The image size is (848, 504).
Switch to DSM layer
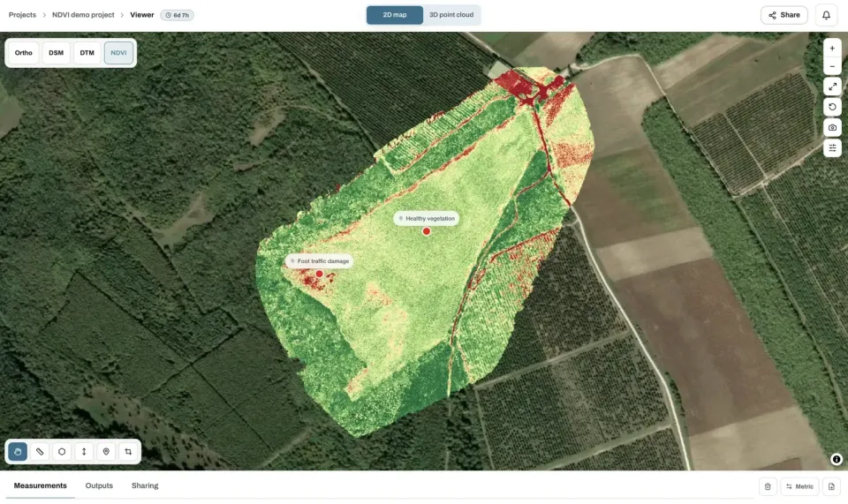click(x=56, y=53)
